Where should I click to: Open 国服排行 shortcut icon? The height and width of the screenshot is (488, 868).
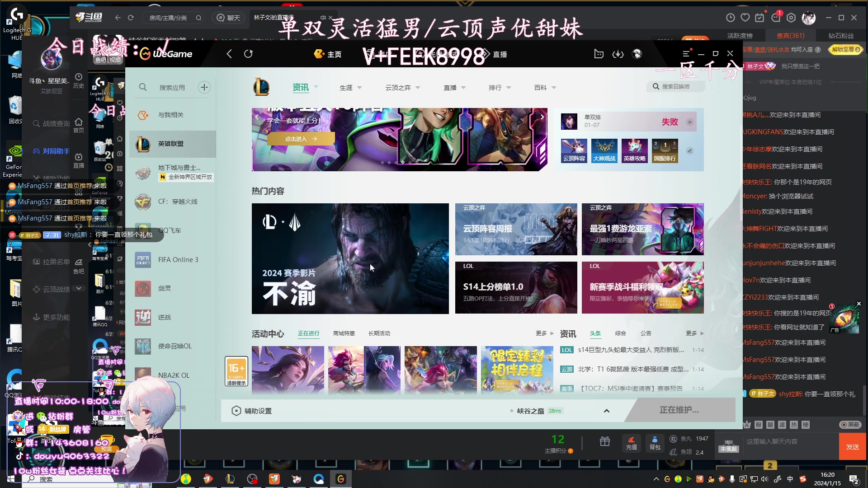(665, 151)
